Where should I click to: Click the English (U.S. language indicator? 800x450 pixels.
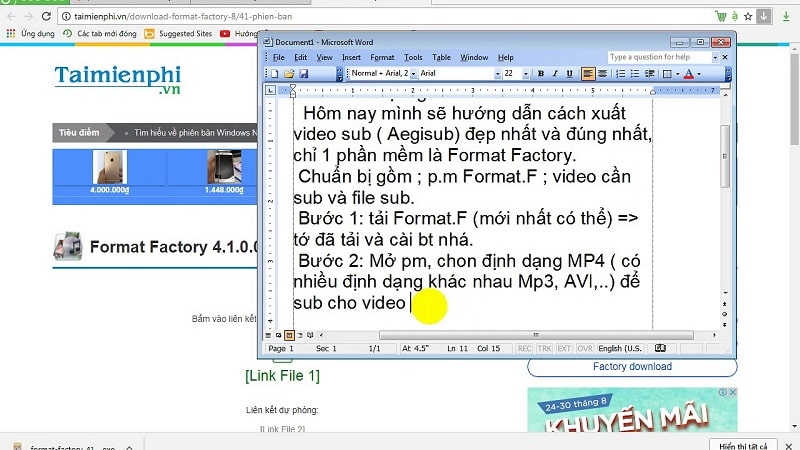(x=620, y=348)
